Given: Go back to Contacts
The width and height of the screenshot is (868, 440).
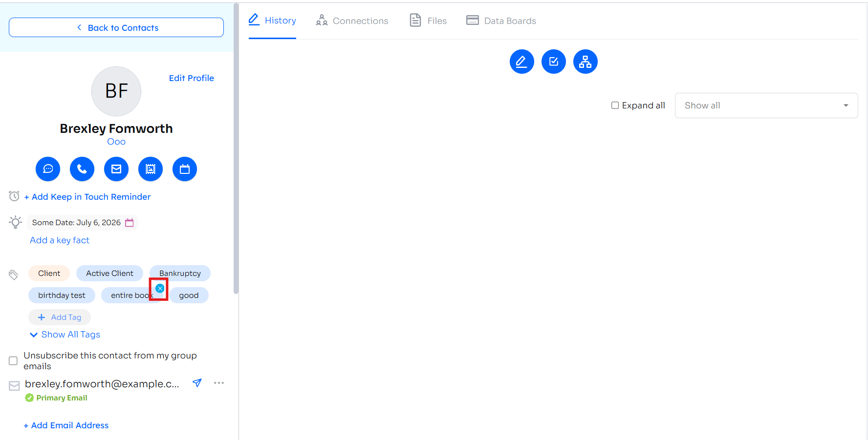Looking at the screenshot, I should pyautogui.click(x=116, y=27).
